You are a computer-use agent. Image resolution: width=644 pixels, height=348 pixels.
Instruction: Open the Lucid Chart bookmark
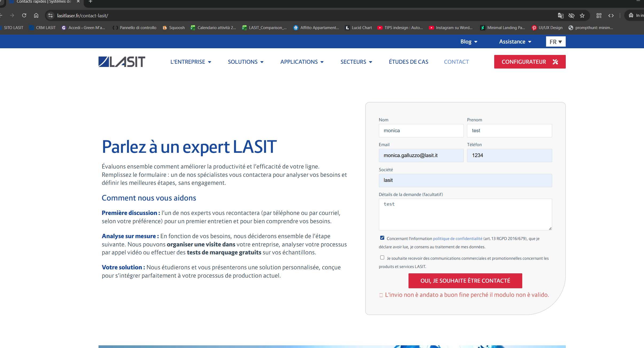[x=359, y=28]
